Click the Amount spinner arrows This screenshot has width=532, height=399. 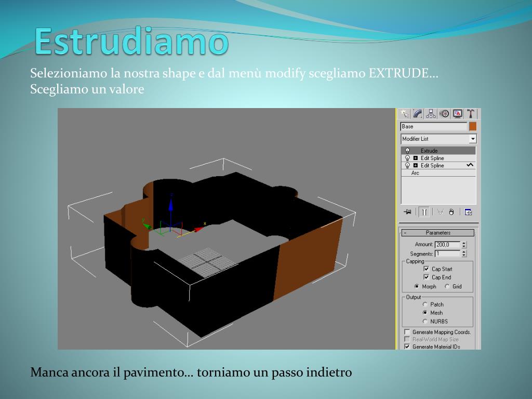pyautogui.click(x=464, y=245)
